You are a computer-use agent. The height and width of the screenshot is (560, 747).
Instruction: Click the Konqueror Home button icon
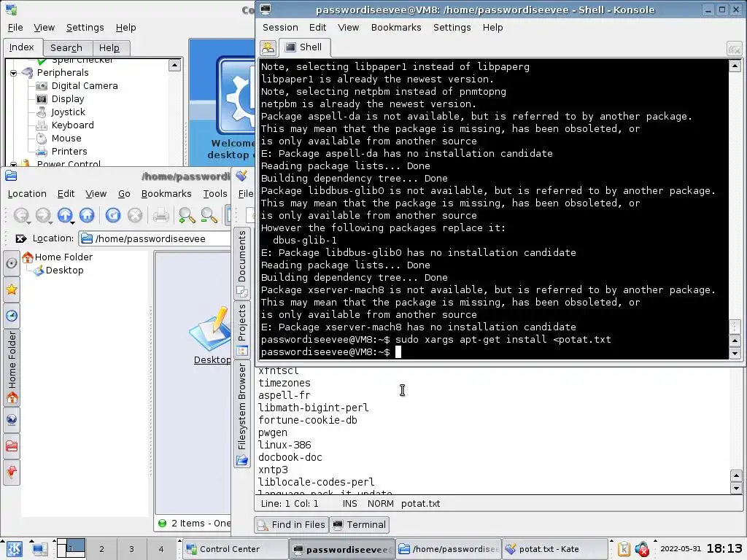coord(87,215)
